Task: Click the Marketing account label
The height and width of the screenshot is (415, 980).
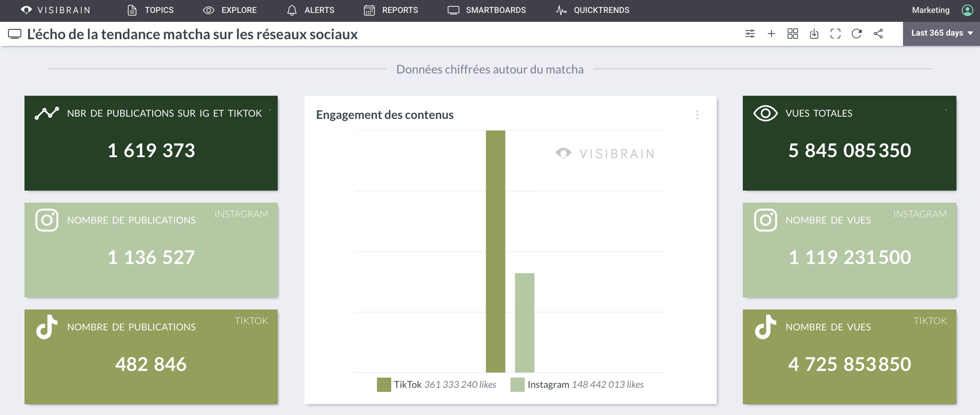Action: [931, 10]
